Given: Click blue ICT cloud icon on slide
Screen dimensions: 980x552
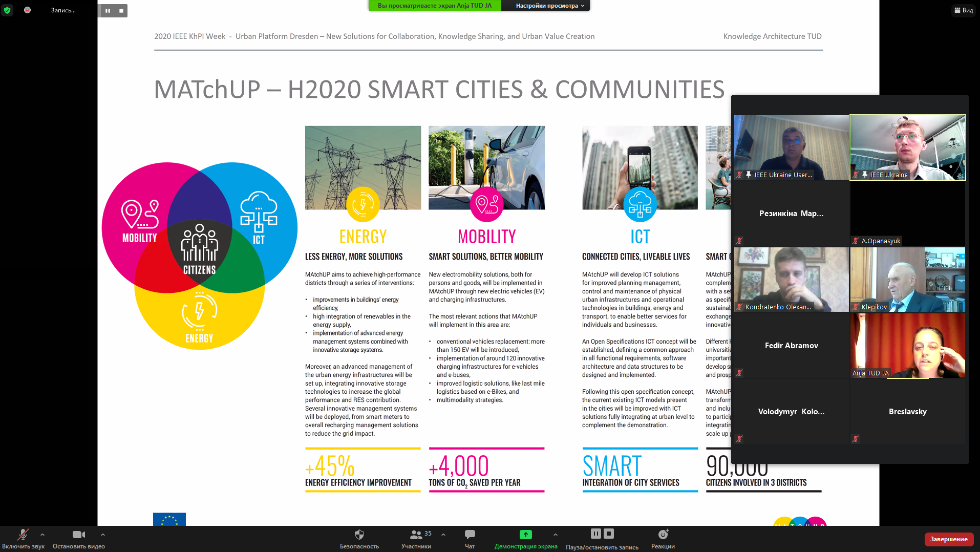Looking at the screenshot, I should click(640, 204).
